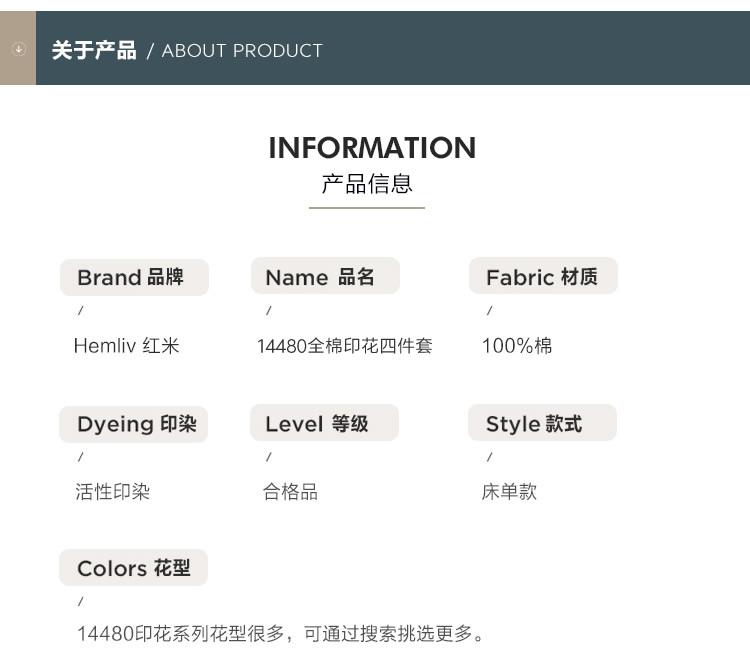Image resolution: width=750 pixels, height=668 pixels.
Task: Click the 14480全棉印花四件套 product name
Action: [x=344, y=346]
